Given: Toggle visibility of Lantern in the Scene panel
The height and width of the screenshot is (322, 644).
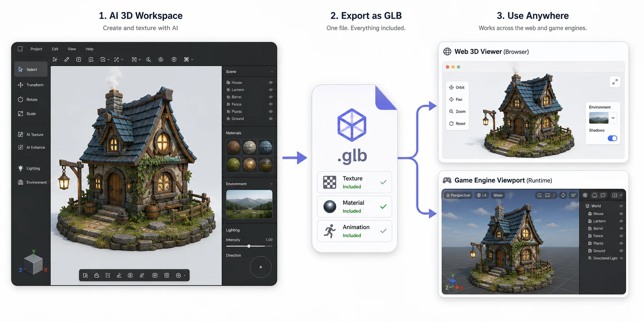Looking at the screenshot, I should (271, 90).
